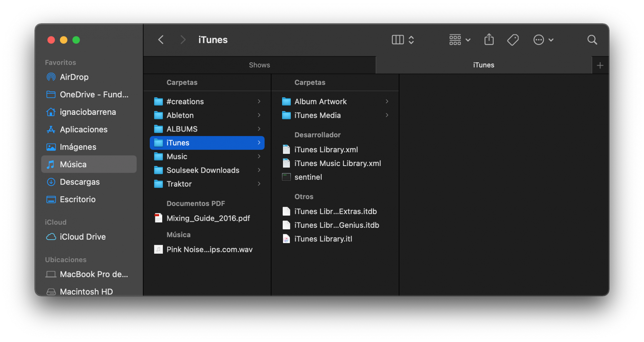Select iTunes Library.xml file

(335, 150)
